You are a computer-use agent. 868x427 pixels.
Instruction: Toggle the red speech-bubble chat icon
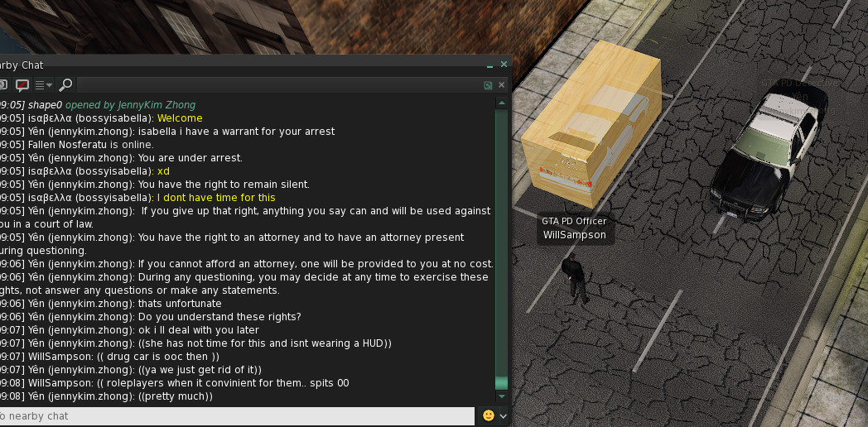(x=22, y=85)
